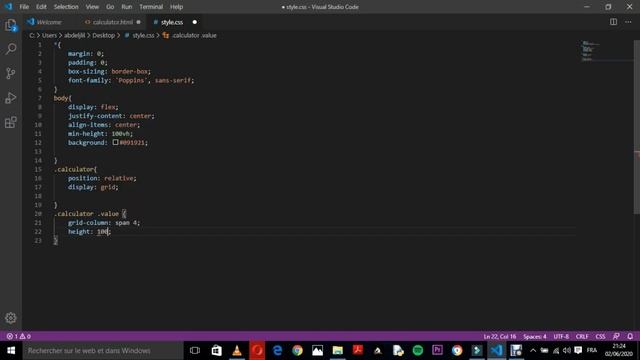Click the 'height: 100' line

pos(89,231)
